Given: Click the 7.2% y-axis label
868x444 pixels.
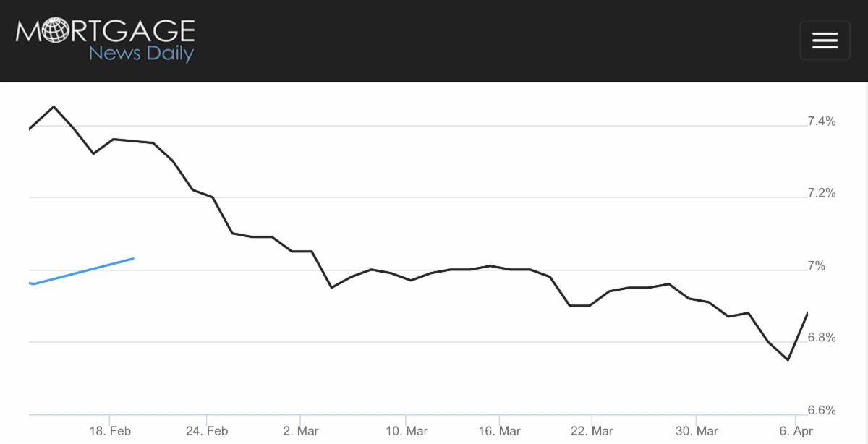Looking at the screenshot, I should coord(822,193).
